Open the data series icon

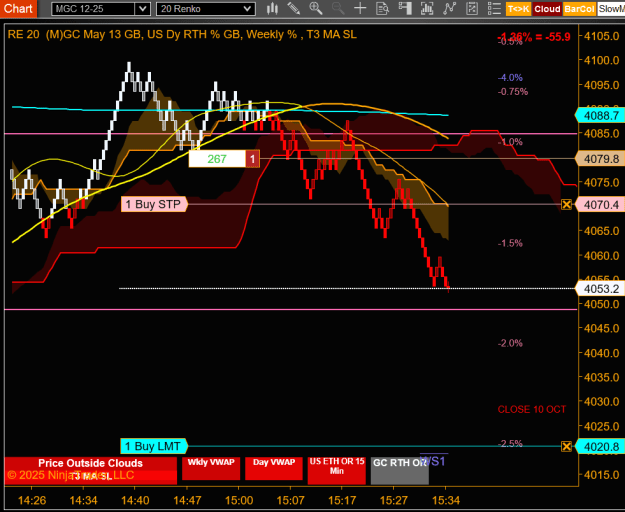(427, 8)
